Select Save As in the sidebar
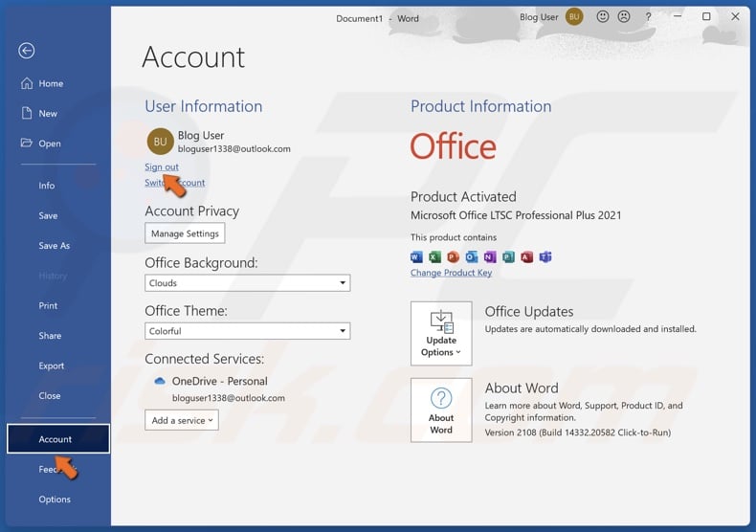The width and height of the screenshot is (756, 532). 54,246
